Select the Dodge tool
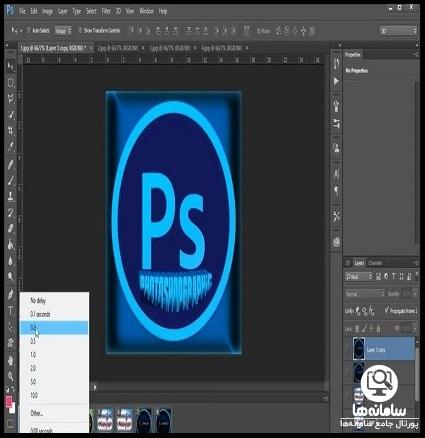The image size is (425, 438). pyautogui.click(x=11, y=276)
